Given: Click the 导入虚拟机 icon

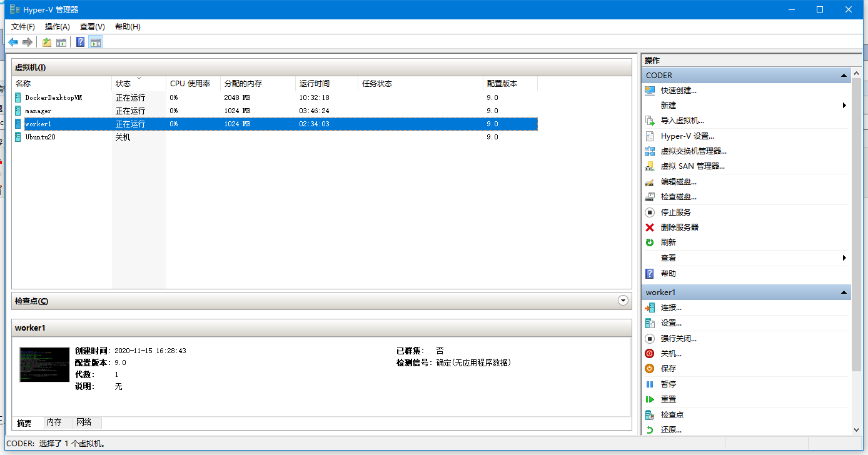Looking at the screenshot, I should (650, 121).
